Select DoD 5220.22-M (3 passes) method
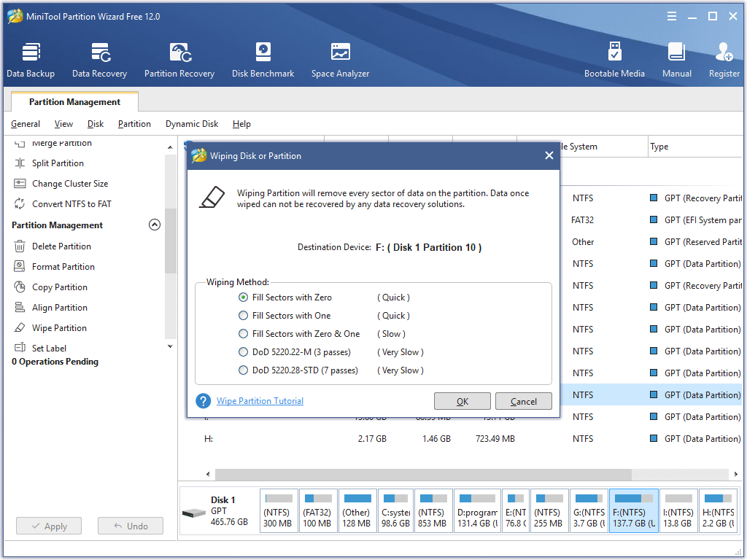Screen dimensions: 747x560 243,352
